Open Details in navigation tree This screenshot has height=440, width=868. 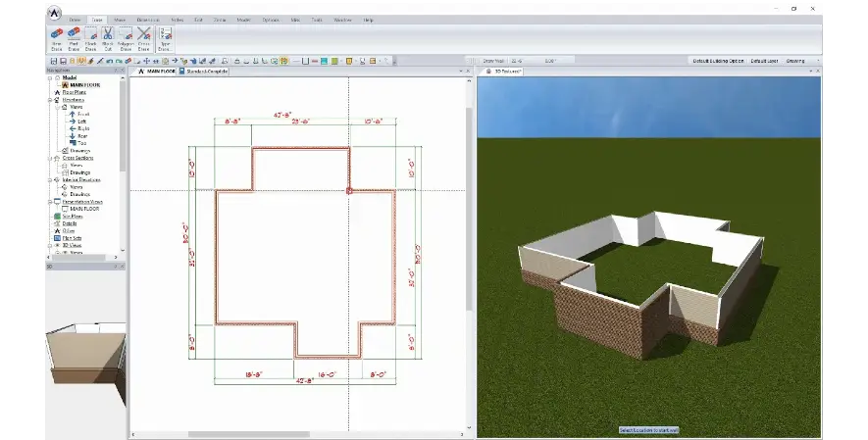click(70, 223)
